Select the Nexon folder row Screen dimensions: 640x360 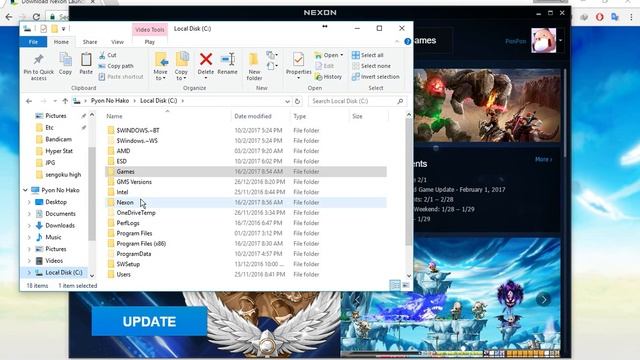point(246,202)
